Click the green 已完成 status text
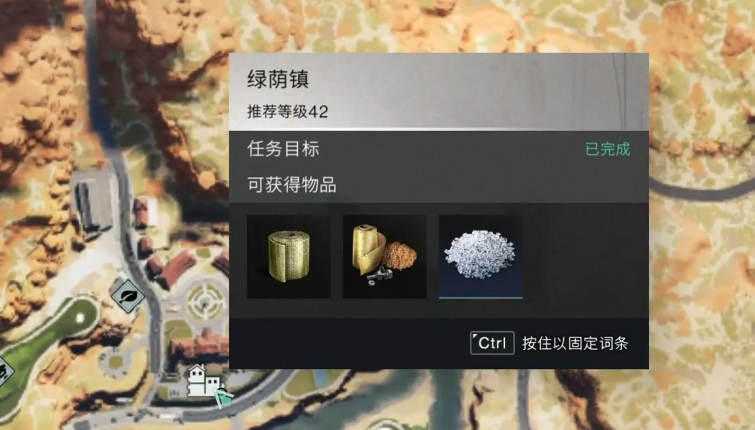 click(608, 149)
